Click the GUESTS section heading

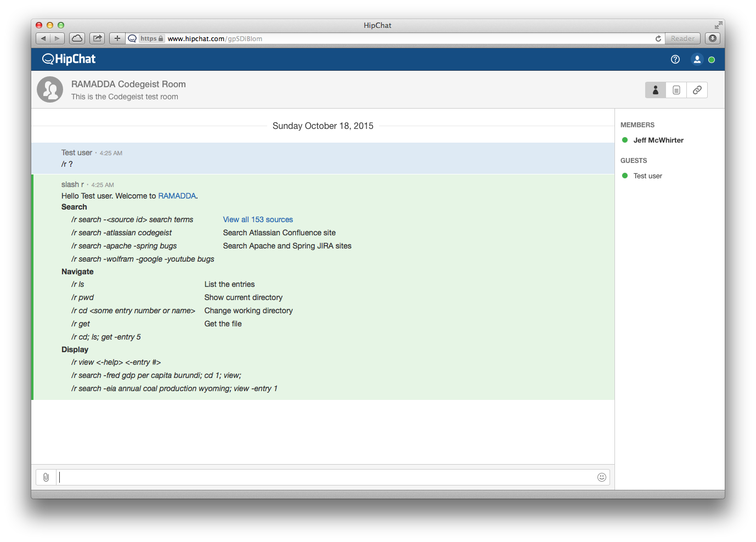[634, 161]
